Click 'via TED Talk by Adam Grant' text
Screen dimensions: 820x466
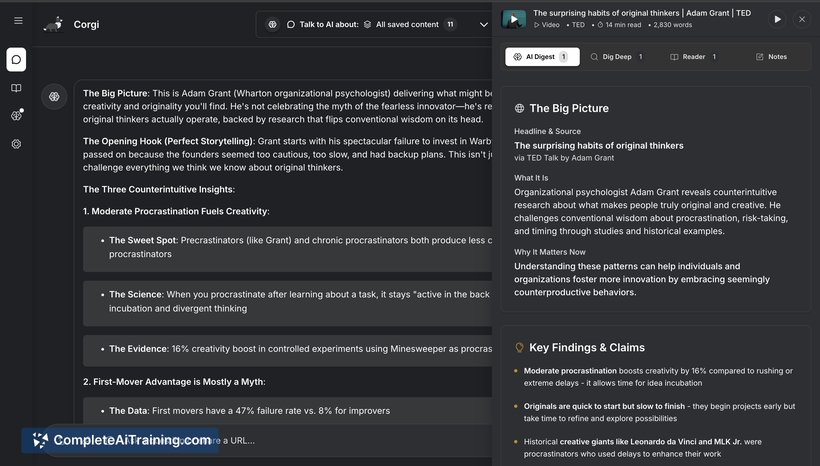click(564, 158)
